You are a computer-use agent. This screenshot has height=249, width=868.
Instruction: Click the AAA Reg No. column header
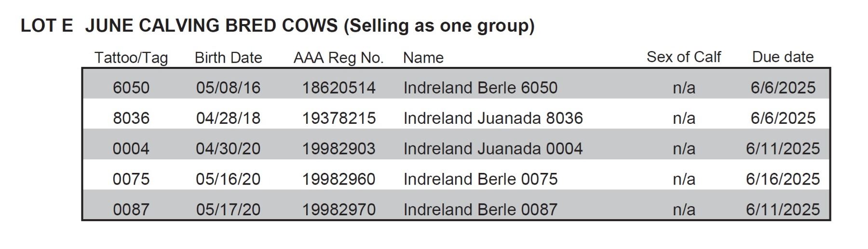[339, 58]
